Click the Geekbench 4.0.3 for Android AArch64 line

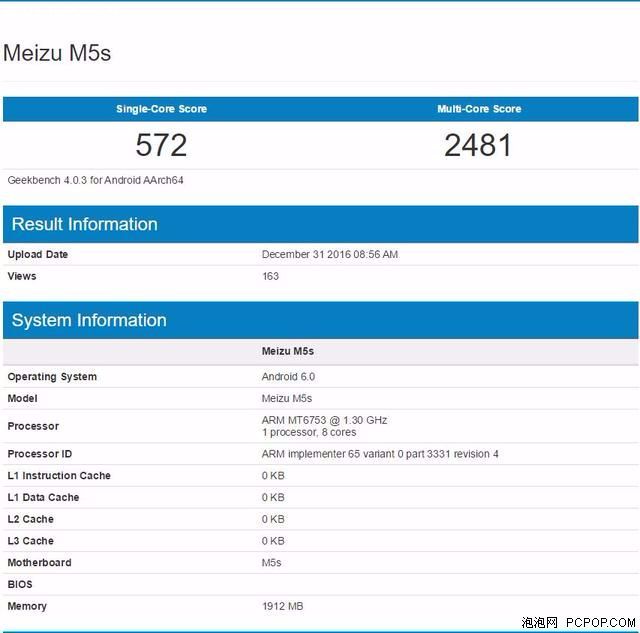96,180
